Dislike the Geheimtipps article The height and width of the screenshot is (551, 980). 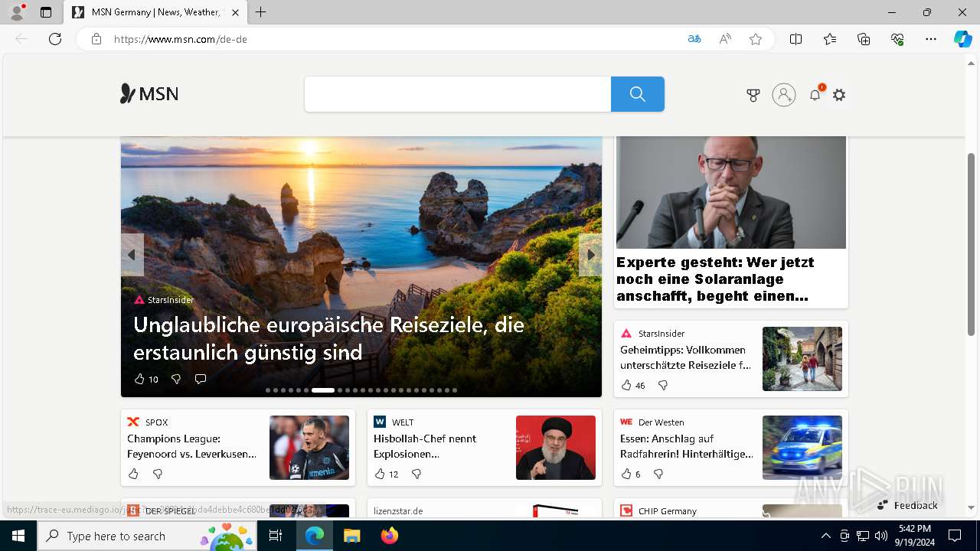[663, 386]
